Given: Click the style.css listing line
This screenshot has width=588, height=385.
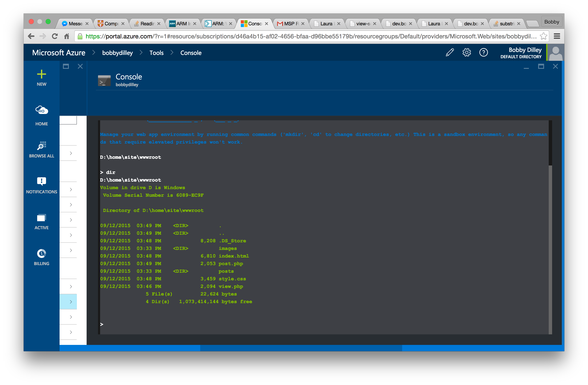Looking at the screenshot, I should (173, 279).
